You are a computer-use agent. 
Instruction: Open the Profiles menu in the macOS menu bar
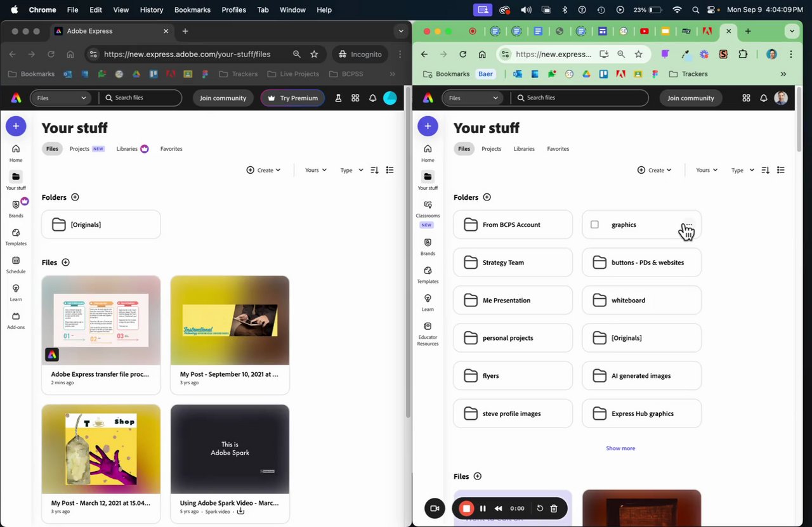point(233,10)
